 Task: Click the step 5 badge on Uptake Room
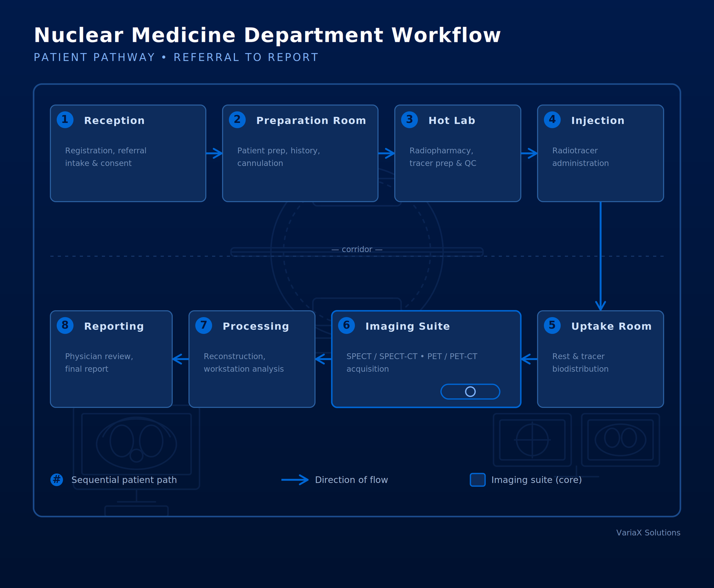(552, 325)
